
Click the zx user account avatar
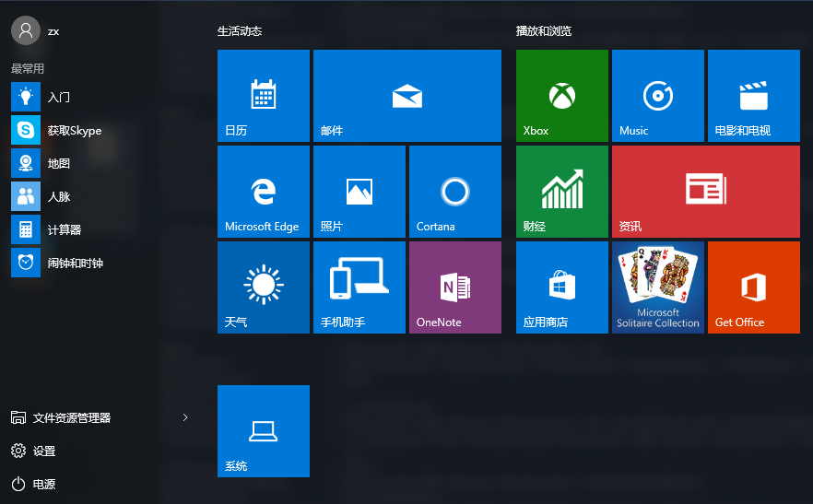click(x=26, y=30)
